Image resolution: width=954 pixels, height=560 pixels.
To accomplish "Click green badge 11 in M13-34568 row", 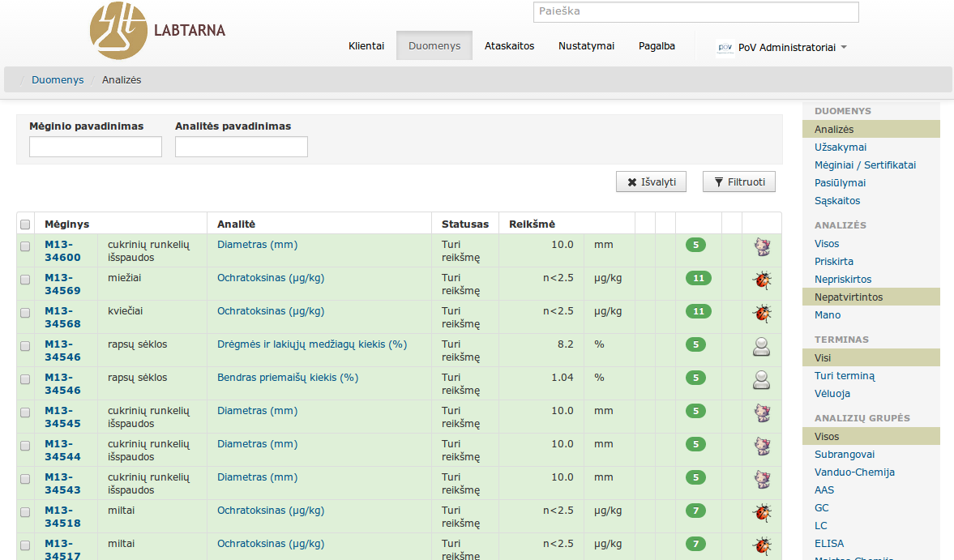I will coord(698,311).
